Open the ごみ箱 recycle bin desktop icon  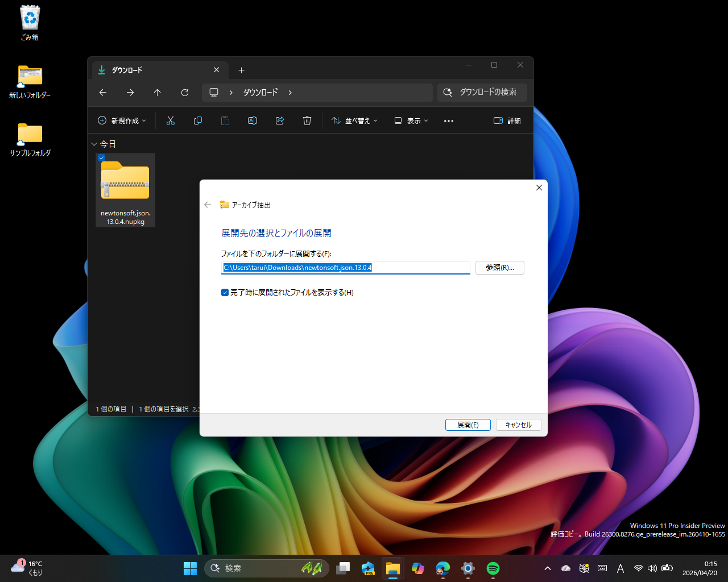(30, 23)
